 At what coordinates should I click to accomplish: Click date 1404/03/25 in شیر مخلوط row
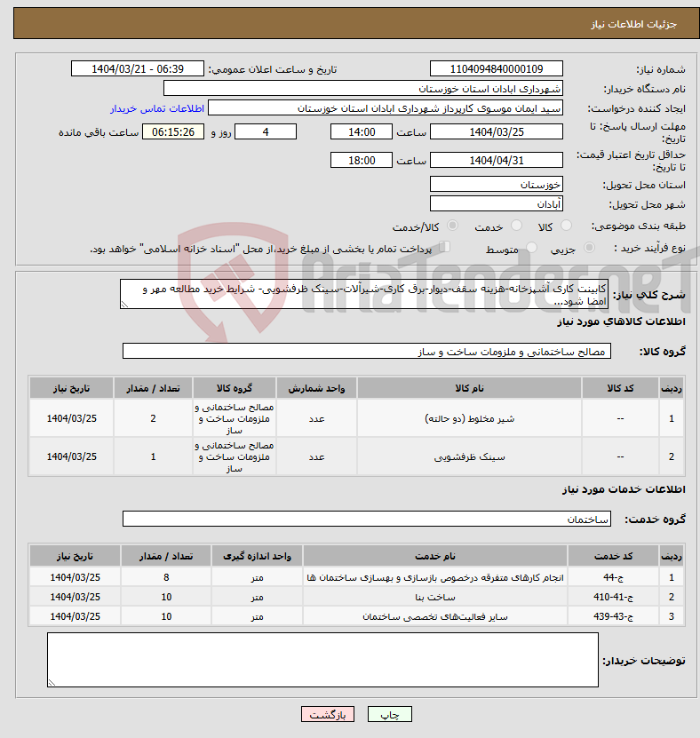[x=72, y=418]
